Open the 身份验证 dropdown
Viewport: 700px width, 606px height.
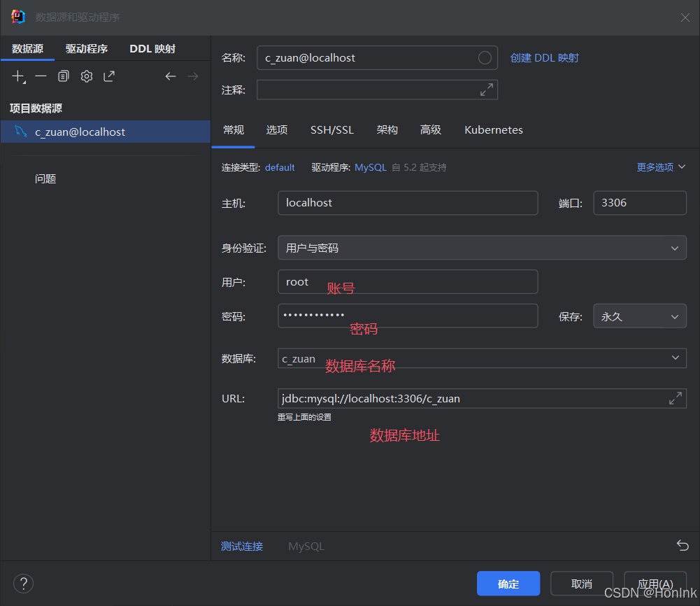click(x=482, y=248)
